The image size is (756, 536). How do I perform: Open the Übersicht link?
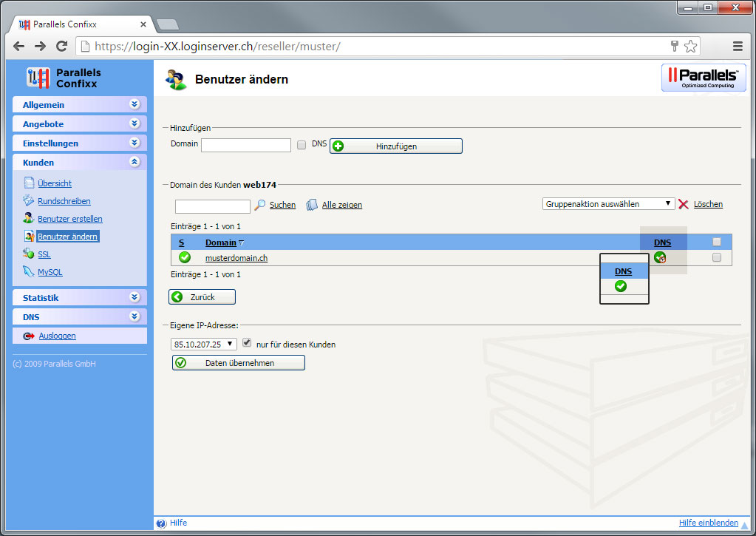(x=55, y=183)
